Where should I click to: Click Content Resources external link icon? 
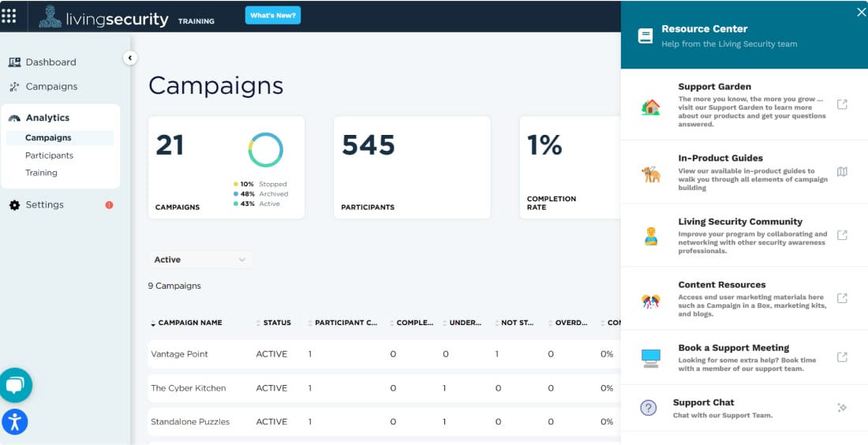pyautogui.click(x=842, y=298)
